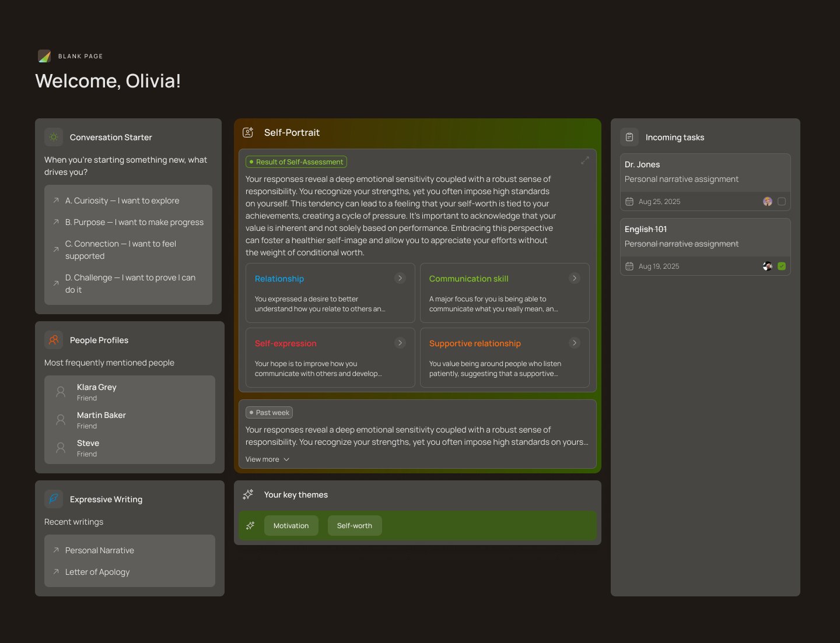Open the Self-expression card chevron
The image size is (840, 643).
(x=400, y=343)
